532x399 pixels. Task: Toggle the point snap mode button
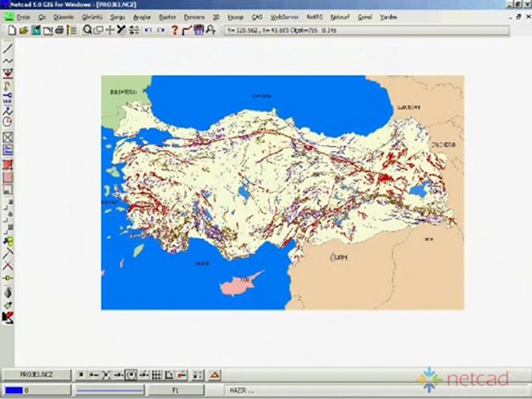click(81, 375)
